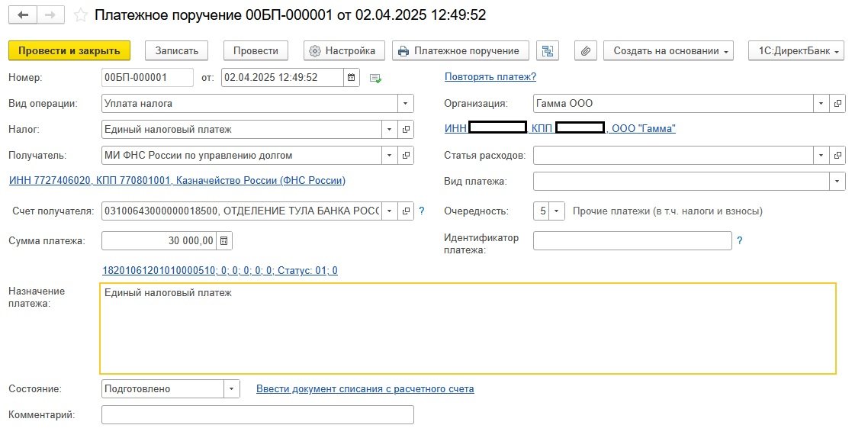This screenshot has height=438, width=868.
Task: Click the Провести и закрыть button
Action: pos(69,50)
